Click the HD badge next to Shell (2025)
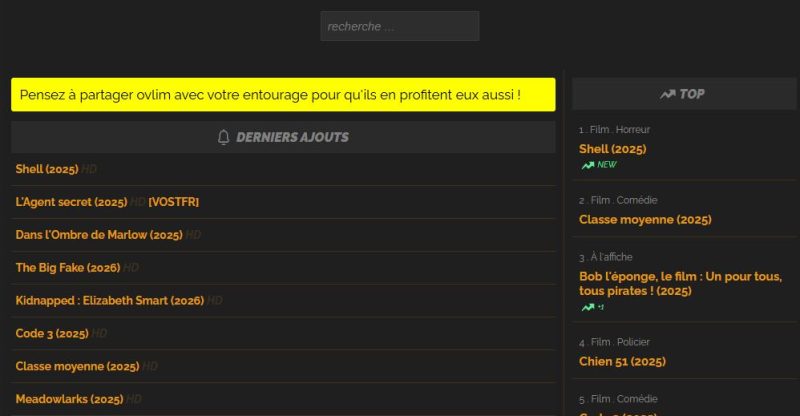 click(89, 170)
